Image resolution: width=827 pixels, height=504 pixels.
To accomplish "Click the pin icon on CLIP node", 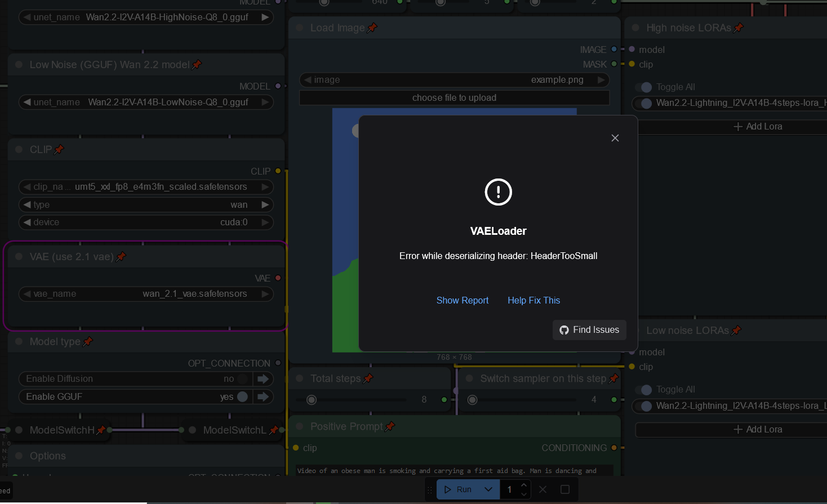I will click(59, 149).
